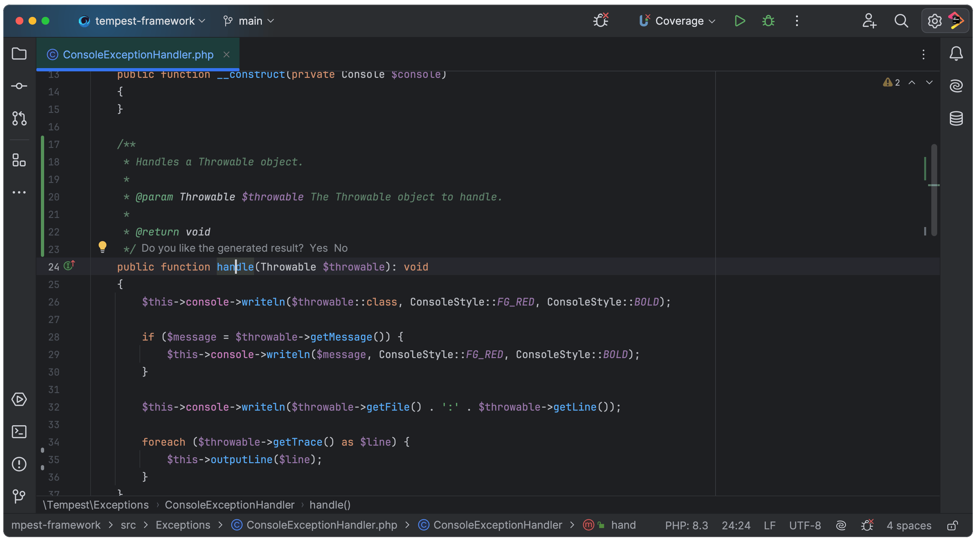Click the yellow lightbulb intention icon
Image resolution: width=980 pixels, height=541 pixels.
click(x=102, y=247)
